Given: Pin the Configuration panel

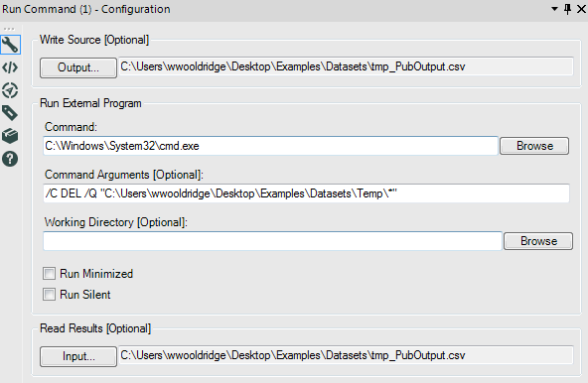Looking at the screenshot, I should 568,9.
